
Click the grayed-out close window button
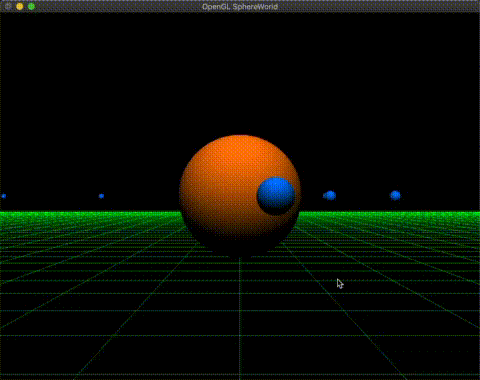[x=8, y=6]
